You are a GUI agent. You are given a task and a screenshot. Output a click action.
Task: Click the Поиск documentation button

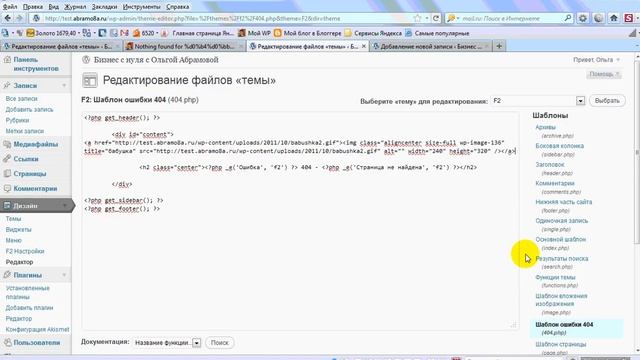pyautogui.click(x=220, y=343)
